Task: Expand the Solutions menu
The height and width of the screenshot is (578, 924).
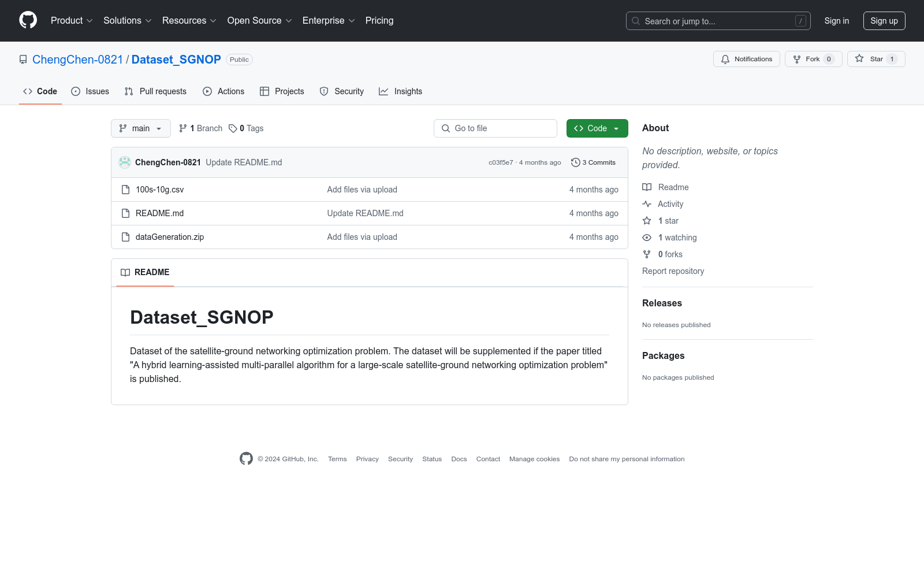Action: pos(128,21)
